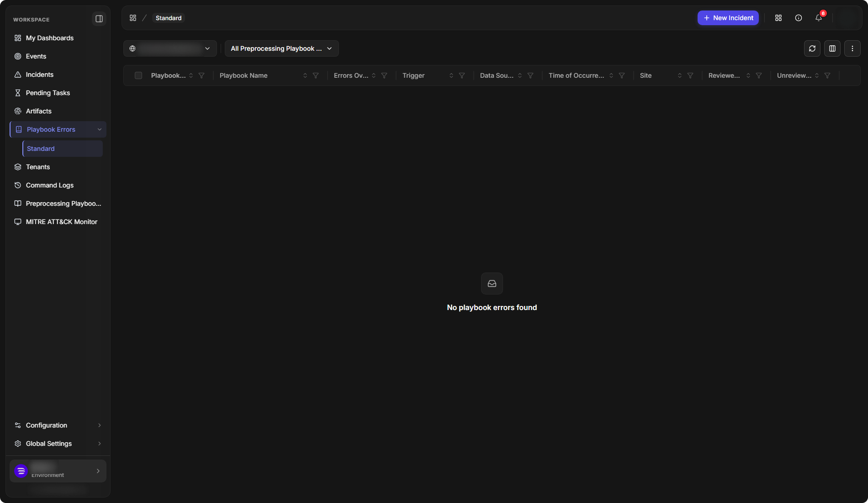Image resolution: width=868 pixels, height=503 pixels.
Task: Click the info circle icon in header
Action: [x=799, y=18]
